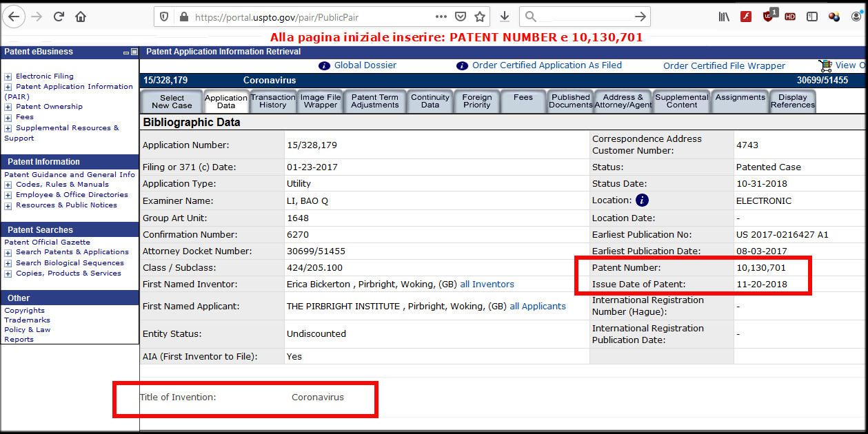
Task: Open the Library bookshelf icon
Action: 724,17
